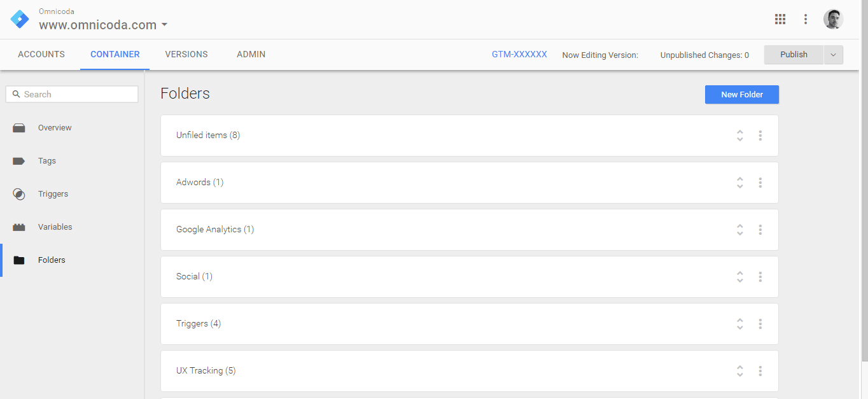Open the ADMIN tab
Viewport: 868px width, 399px height.
pyautogui.click(x=251, y=54)
